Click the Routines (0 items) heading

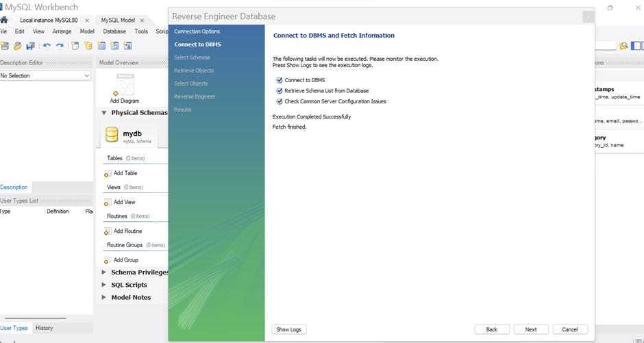(x=128, y=216)
